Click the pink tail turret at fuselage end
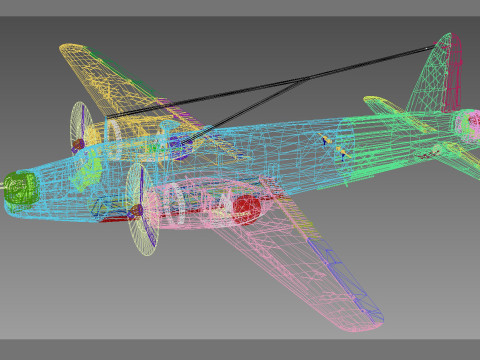 tap(469, 126)
